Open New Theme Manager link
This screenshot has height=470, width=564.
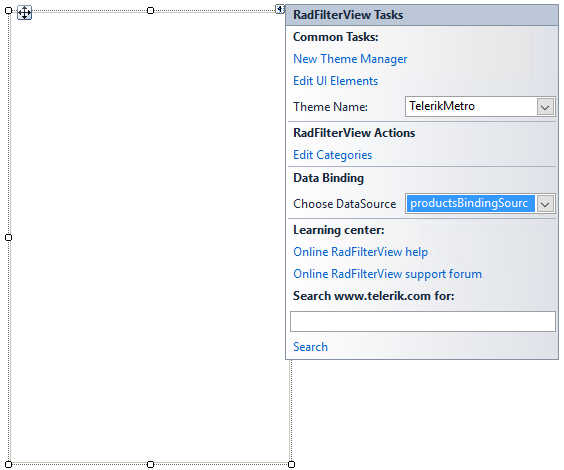[x=350, y=59]
